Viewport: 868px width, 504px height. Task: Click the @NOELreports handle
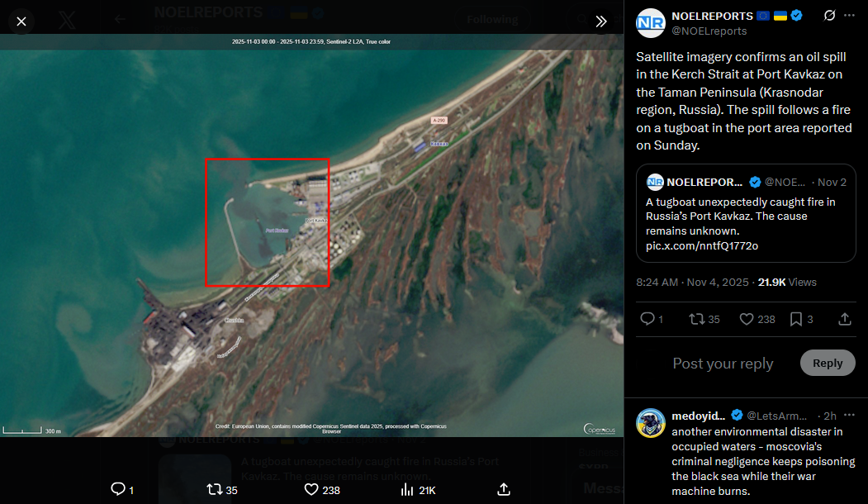(709, 31)
